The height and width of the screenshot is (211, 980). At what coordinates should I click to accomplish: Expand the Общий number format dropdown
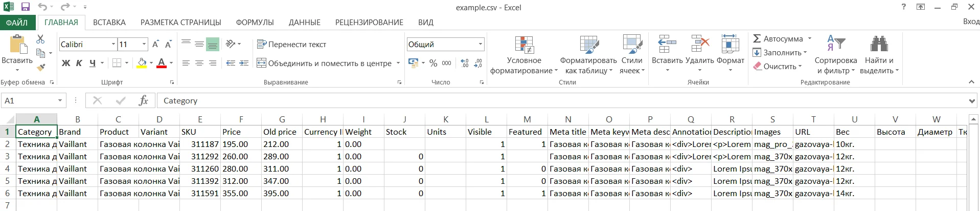480,45
